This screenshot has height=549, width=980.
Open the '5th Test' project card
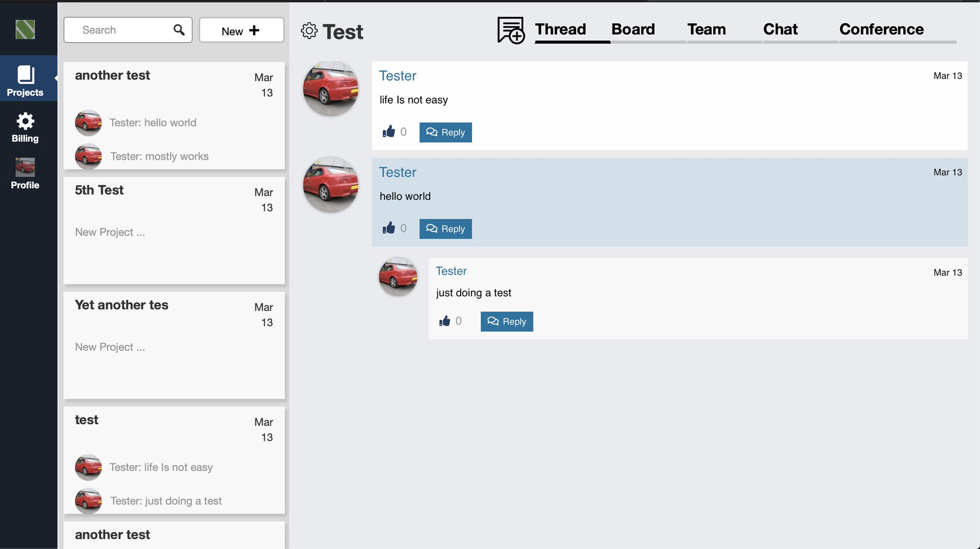pyautogui.click(x=174, y=231)
